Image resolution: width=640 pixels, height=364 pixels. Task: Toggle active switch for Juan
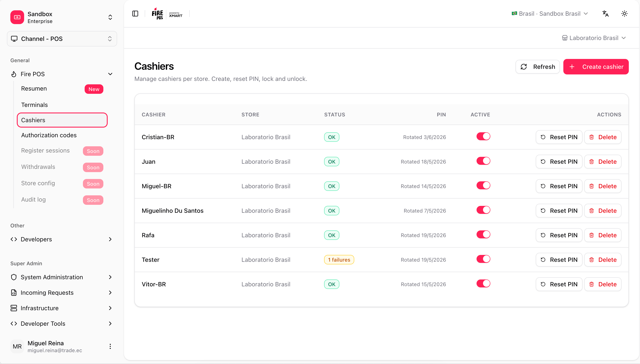[x=483, y=161]
